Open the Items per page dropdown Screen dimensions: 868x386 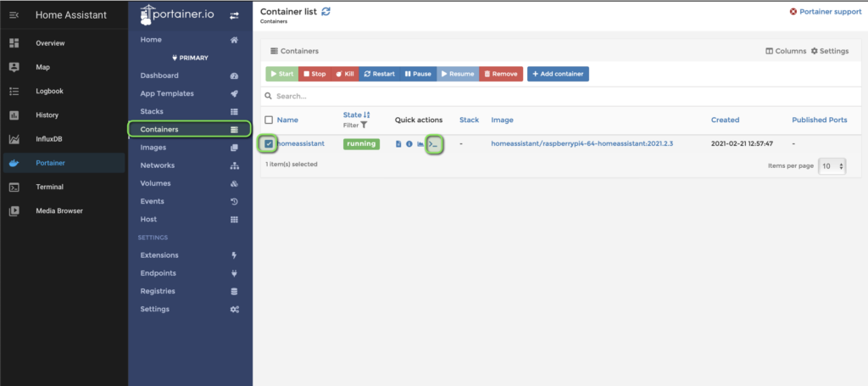point(832,165)
